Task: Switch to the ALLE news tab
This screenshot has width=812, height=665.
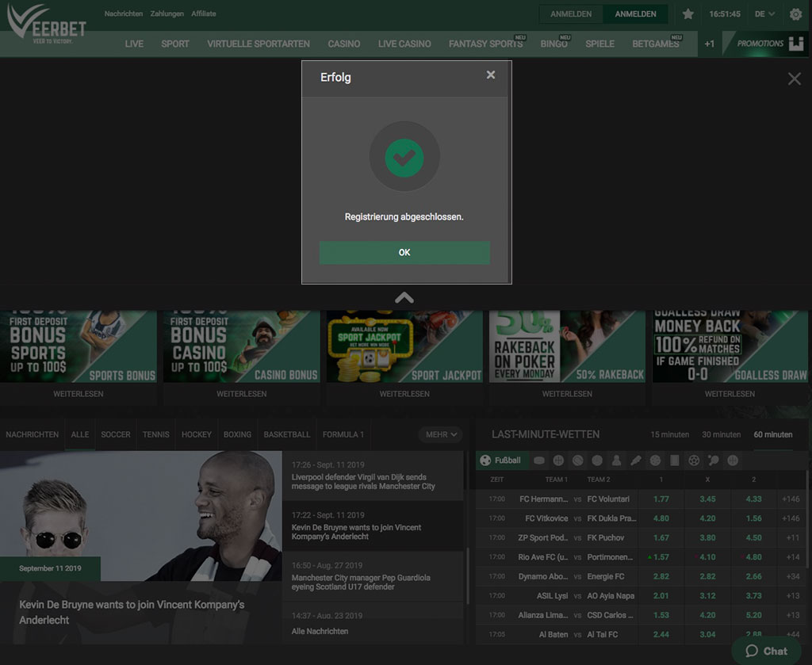Action: pyautogui.click(x=80, y=434)
